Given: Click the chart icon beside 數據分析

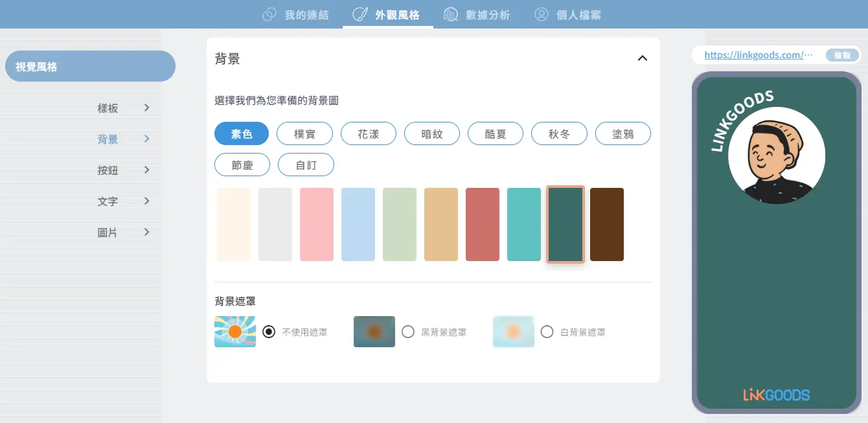Looking at the screenshot, I should [x=451, y=14].
